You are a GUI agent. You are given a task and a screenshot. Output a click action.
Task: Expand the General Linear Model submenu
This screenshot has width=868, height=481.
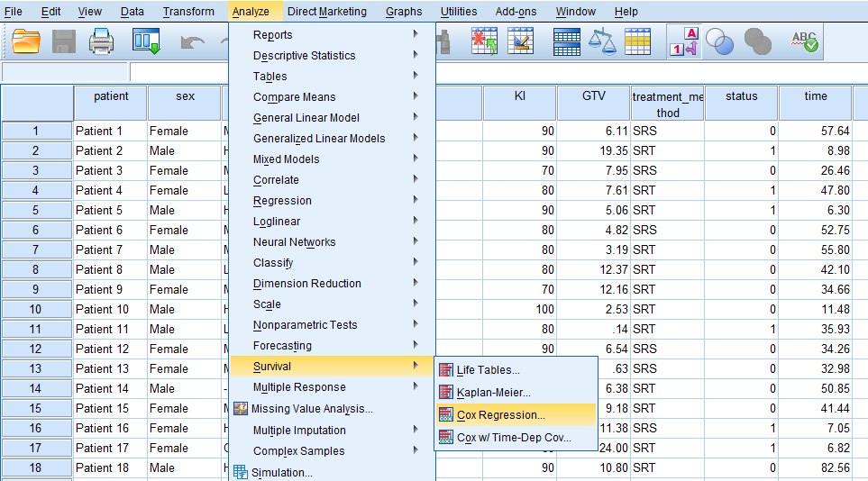[x=332, y=117]
